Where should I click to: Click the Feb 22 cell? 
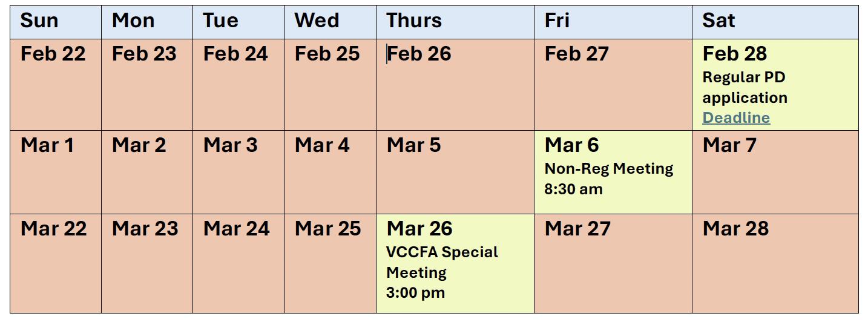click(x=56, y=85)
